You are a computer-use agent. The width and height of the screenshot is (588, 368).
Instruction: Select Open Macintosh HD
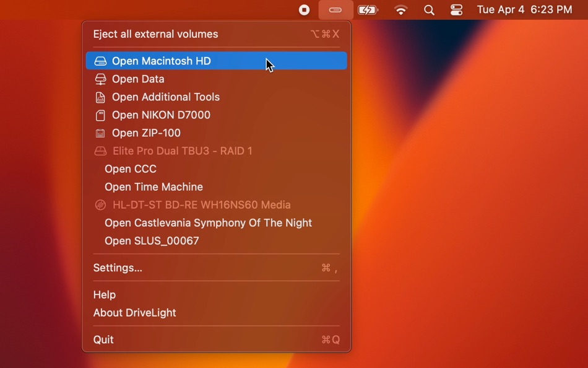click(x=217, y=61)
